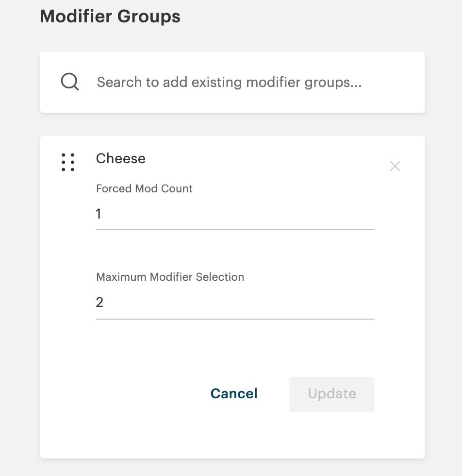This screenshot has height=476, width=462.
Task: Select the magnifying glass in the search bar
Action: click(x=70, y=82)
